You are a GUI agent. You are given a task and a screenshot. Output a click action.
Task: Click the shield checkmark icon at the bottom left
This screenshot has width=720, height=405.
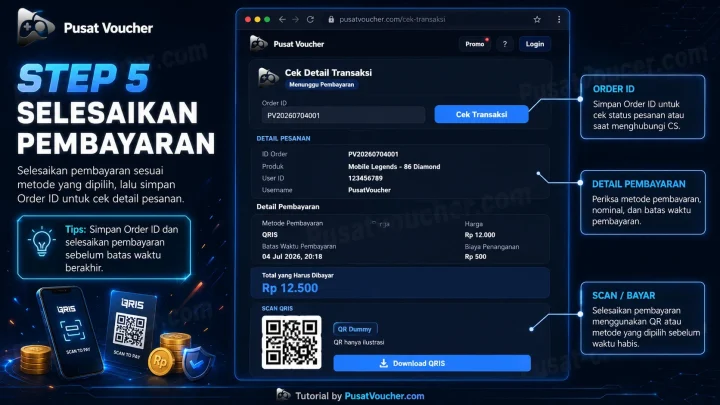click(197, 362)
